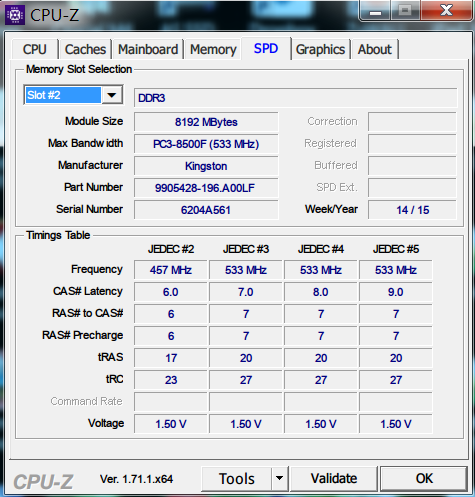This screenshot has height=497, width=475.
Task: Switch to the CPU tab
Action: point(35,50)
